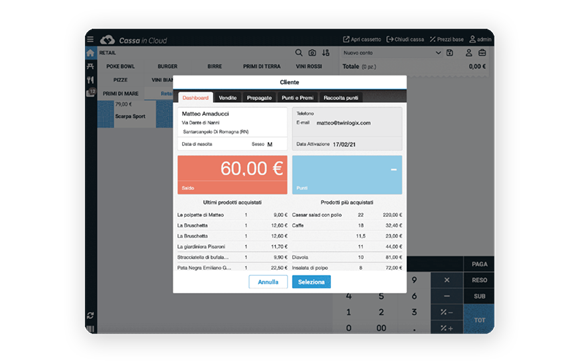Click the 3 key on keypad
This screenshot has height=362, width=576.
tap(414, 312)
